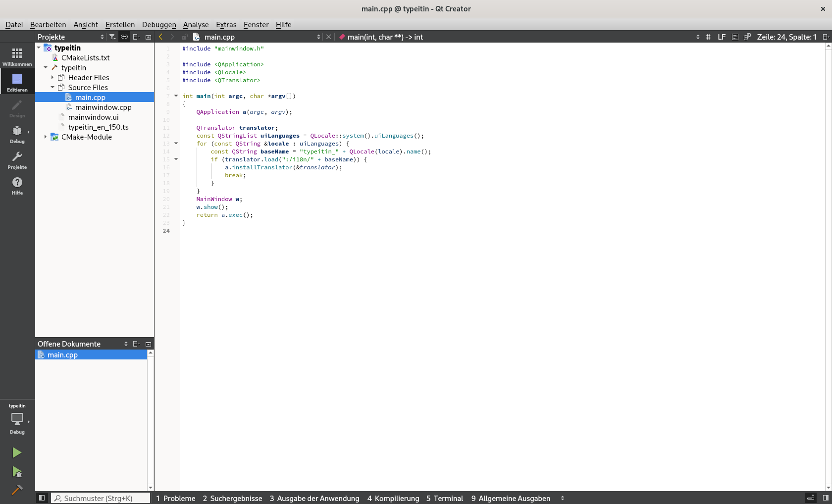Change LF line ending setting
832x504 pixels.
[722, 37]
